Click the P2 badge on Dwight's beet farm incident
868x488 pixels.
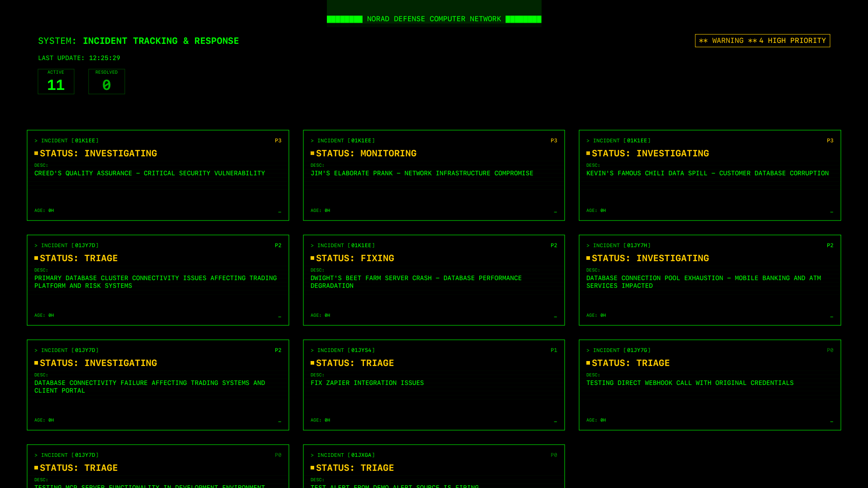tap(554, 245)
